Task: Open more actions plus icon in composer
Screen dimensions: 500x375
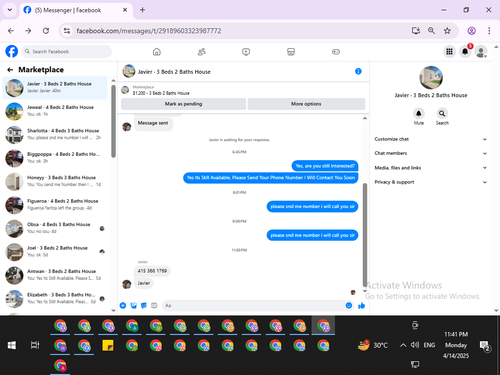Action: pyautogui.click(x=123, y=305)
